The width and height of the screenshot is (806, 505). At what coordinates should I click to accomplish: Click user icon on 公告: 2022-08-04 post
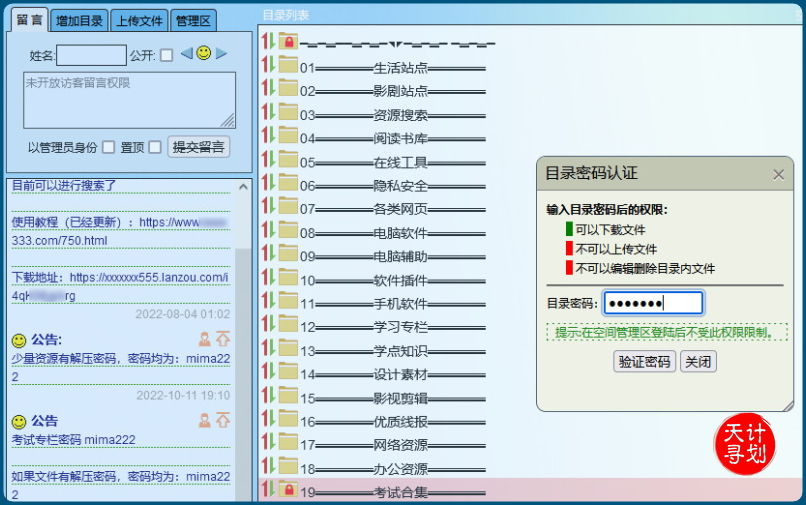coord(205,338)
